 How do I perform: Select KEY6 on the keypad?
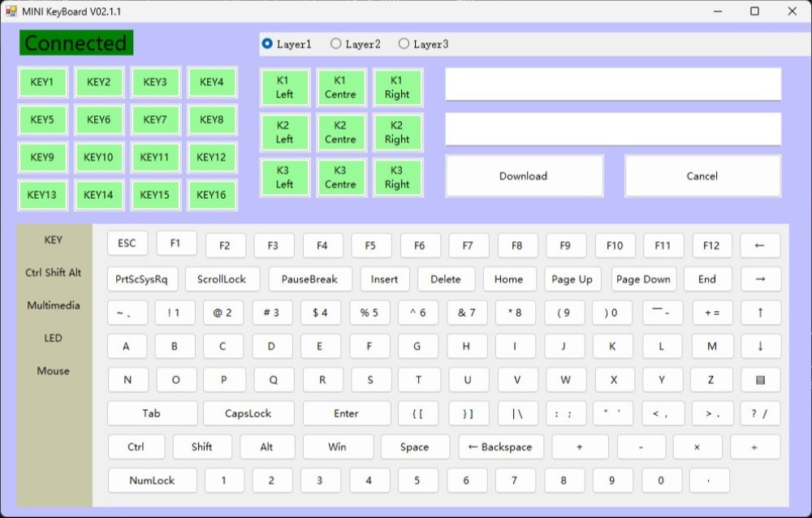coord(98,119)
